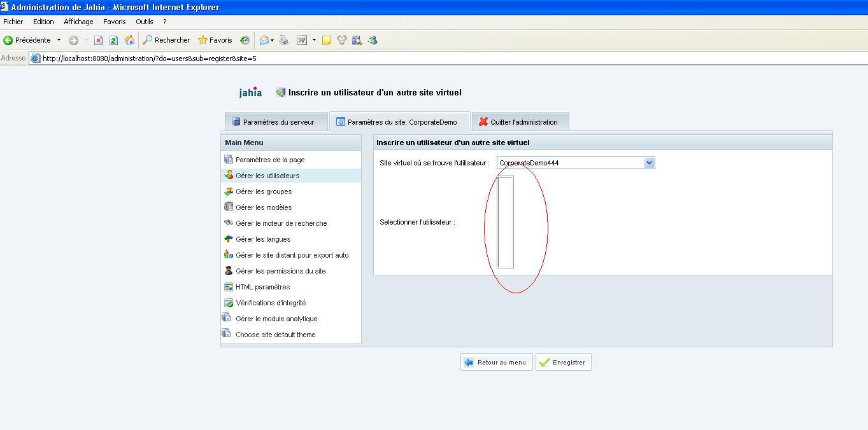868x430 pixels.
Task: Open the Edition menu
Action: 43,22
